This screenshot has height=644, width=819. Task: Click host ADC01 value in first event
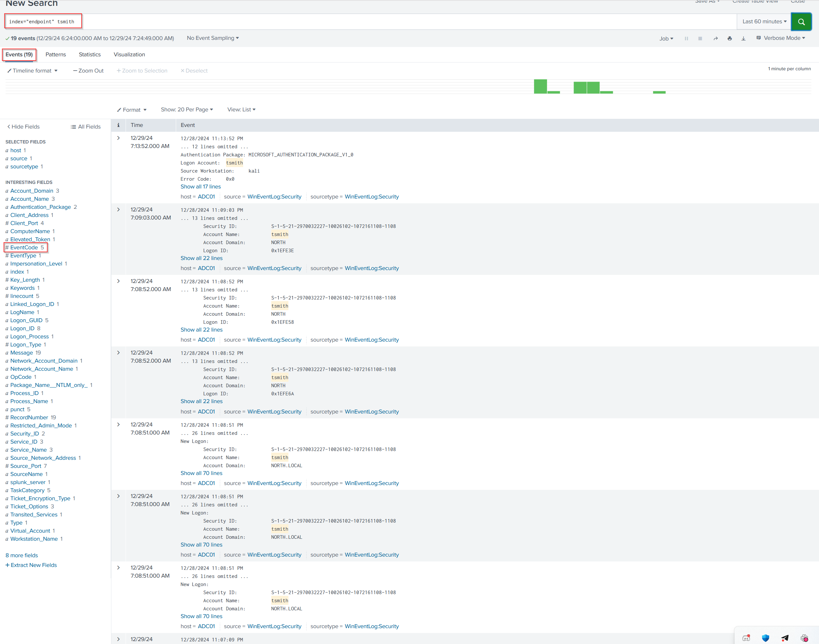click(206, 197)
